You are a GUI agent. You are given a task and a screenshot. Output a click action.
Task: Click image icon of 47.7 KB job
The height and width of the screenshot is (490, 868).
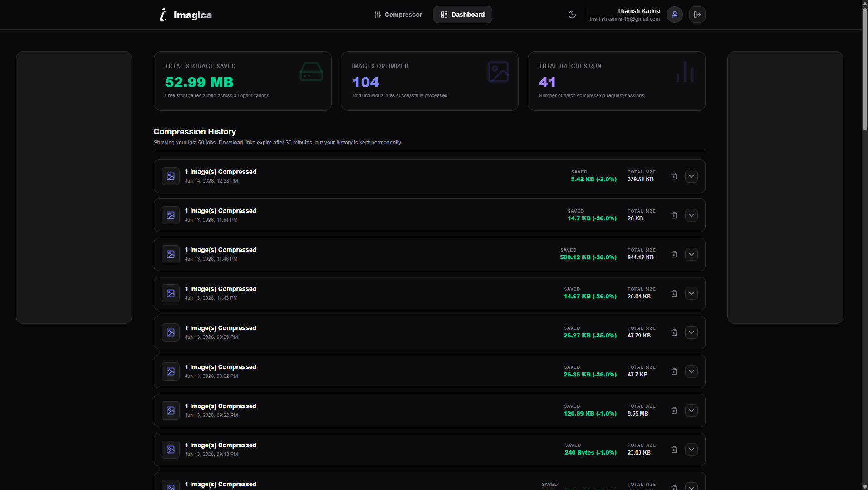click(x=171, y=371)
